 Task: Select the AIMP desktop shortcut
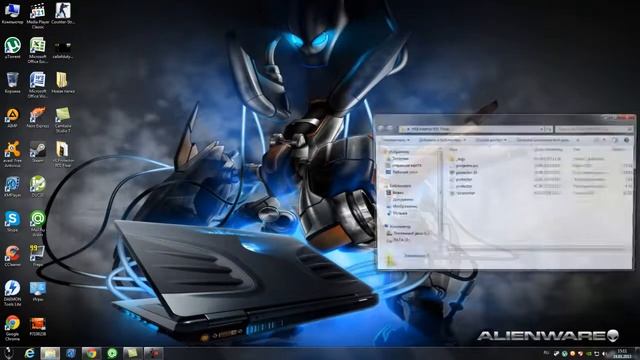pos(12,118)
